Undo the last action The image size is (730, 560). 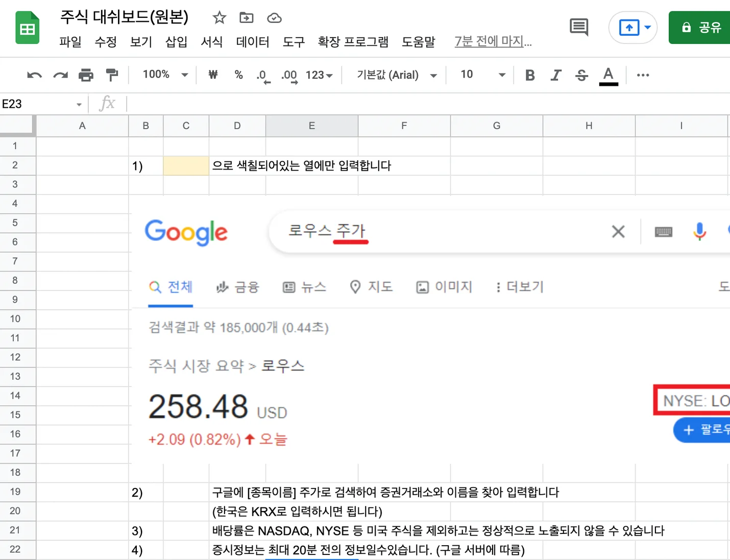pyautogui.click(x=34, y=75)
